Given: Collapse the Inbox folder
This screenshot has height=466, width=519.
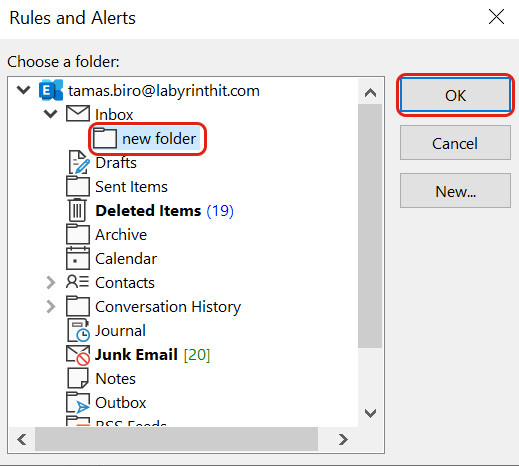Looking at the screenshot, I should point(50,114).
